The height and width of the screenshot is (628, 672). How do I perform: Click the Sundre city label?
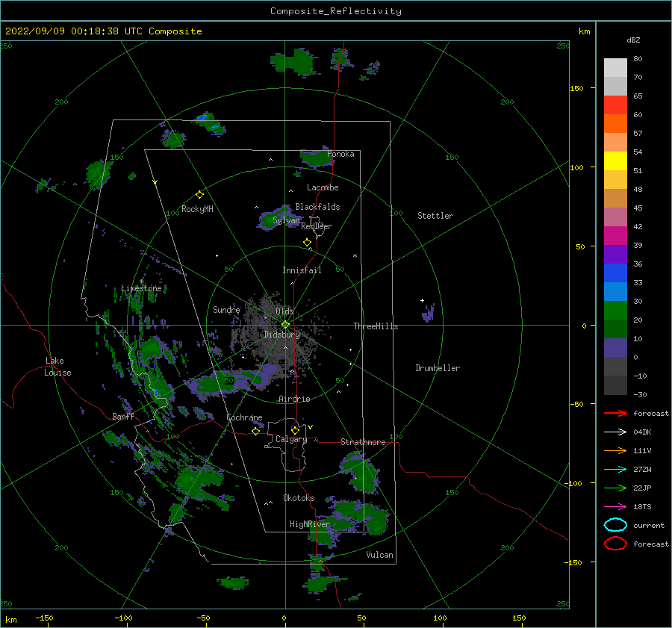pos(226,309)
